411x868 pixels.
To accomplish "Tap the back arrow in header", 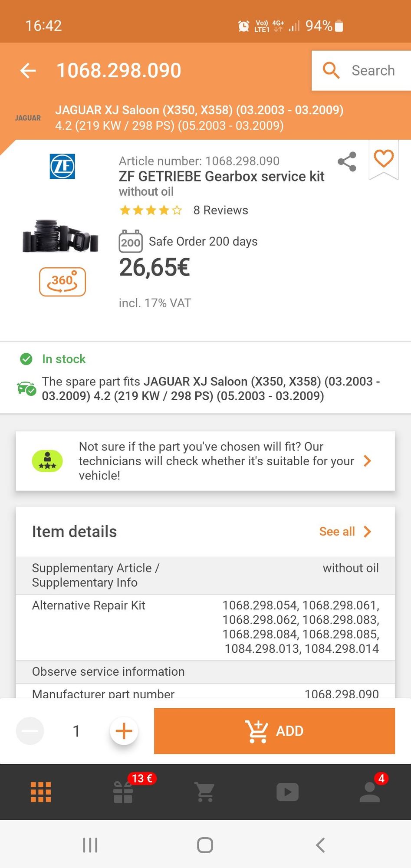I will coord(28,70).
